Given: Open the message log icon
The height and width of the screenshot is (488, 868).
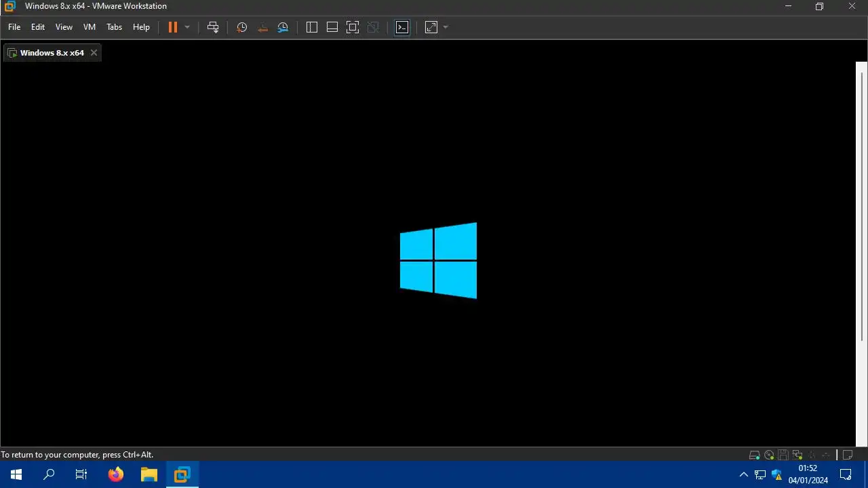Looking at the screenshot, I should [x=848, y=455].
